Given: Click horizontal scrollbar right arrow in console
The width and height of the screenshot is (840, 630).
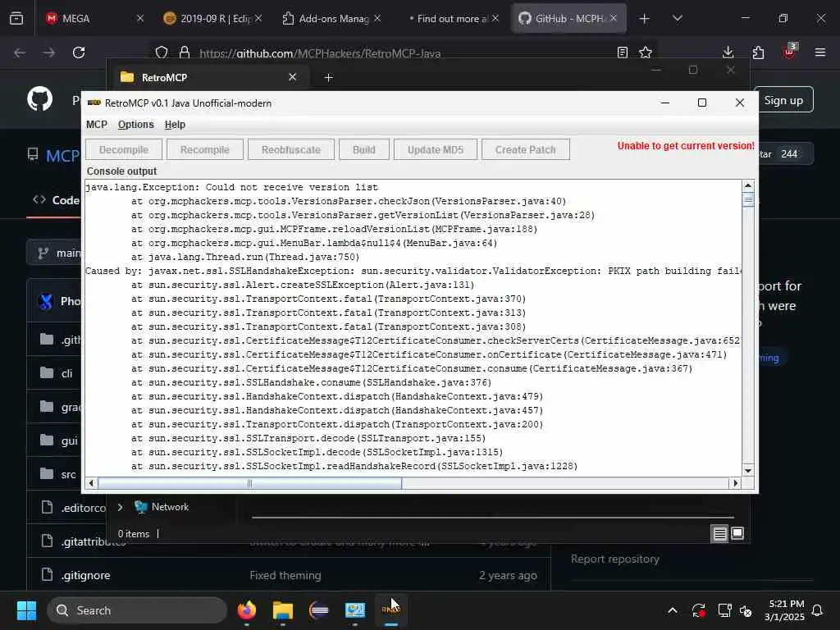Looking at the screenshot, I should (735, 482).
